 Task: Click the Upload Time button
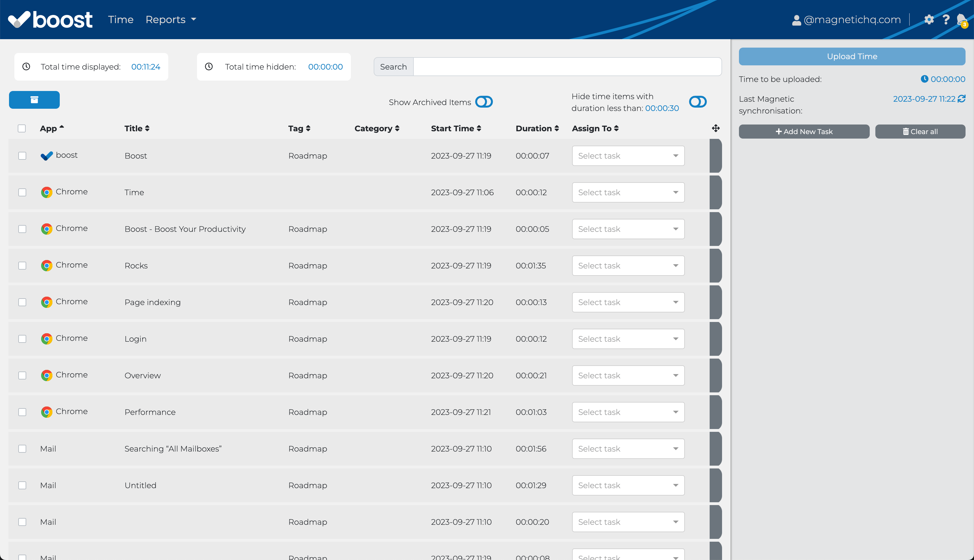(x=852, y=57)
